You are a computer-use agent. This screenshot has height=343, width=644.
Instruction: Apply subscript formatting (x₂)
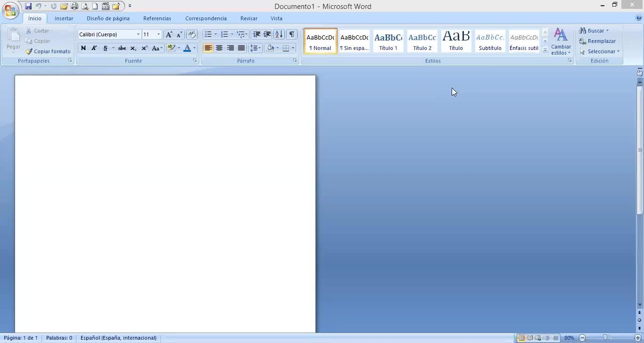pos(133,48)
